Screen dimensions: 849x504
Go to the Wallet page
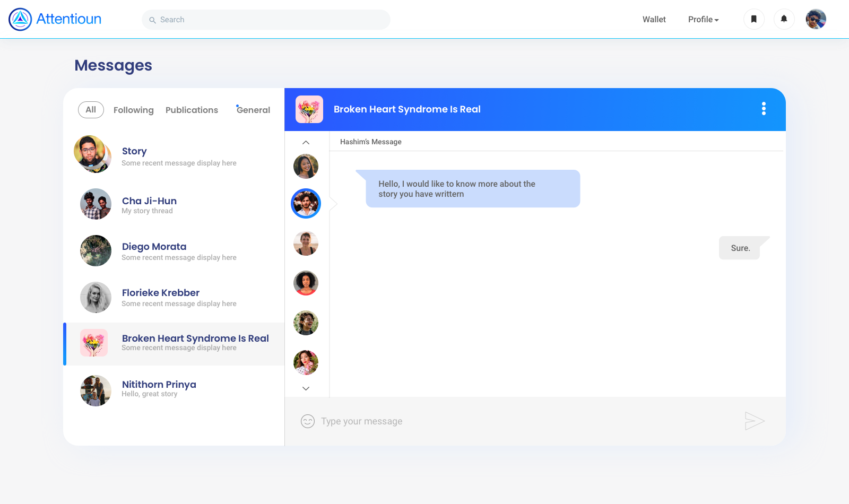(x=654, y=20)
